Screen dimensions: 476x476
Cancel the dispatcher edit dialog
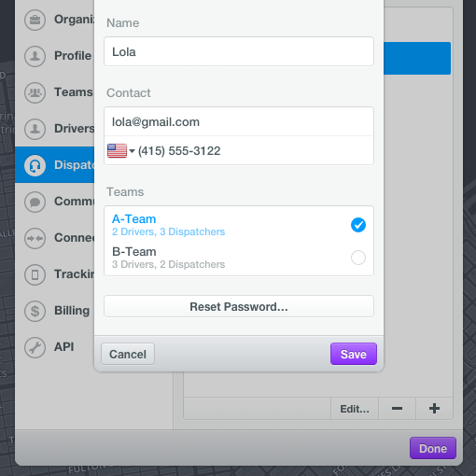128,354
